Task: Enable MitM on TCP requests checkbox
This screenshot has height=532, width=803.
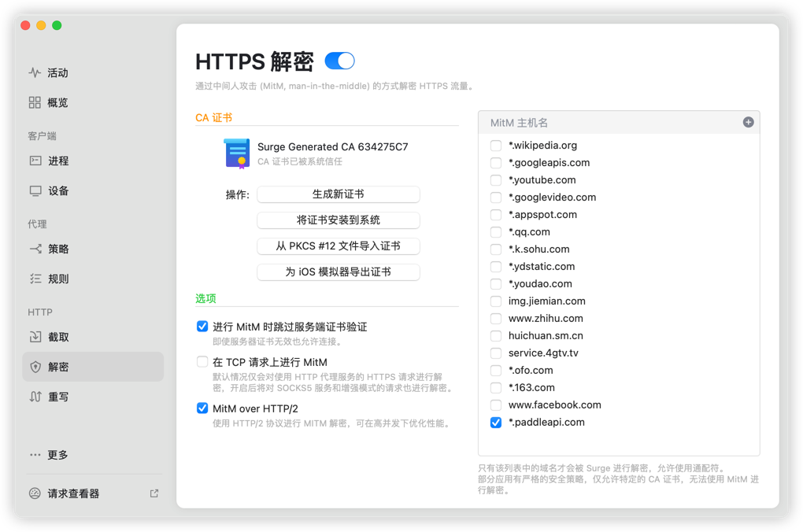Action: click(x=202, y=362)
